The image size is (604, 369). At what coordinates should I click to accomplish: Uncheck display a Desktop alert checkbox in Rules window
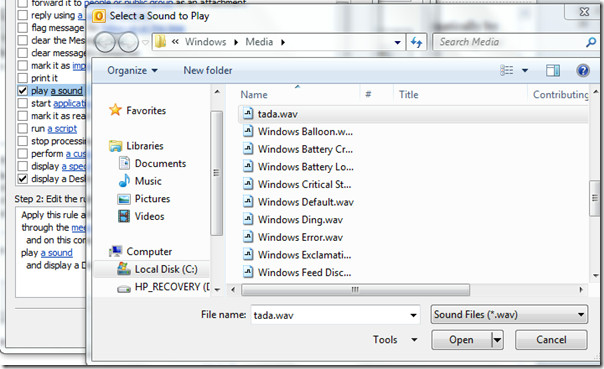click(23, 179)
